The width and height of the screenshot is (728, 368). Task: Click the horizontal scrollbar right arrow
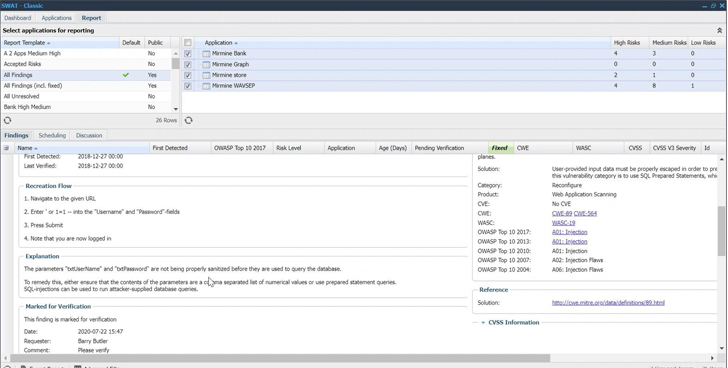coord(712,358)
